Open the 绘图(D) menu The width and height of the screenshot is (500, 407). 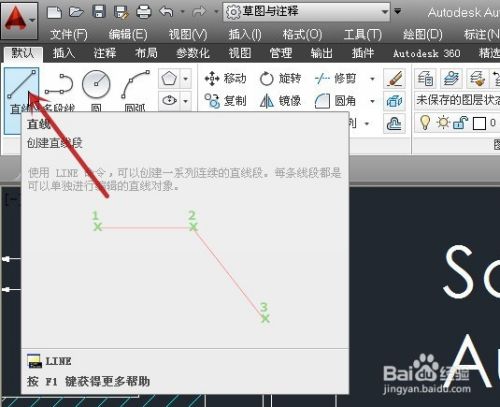point(423,34)
